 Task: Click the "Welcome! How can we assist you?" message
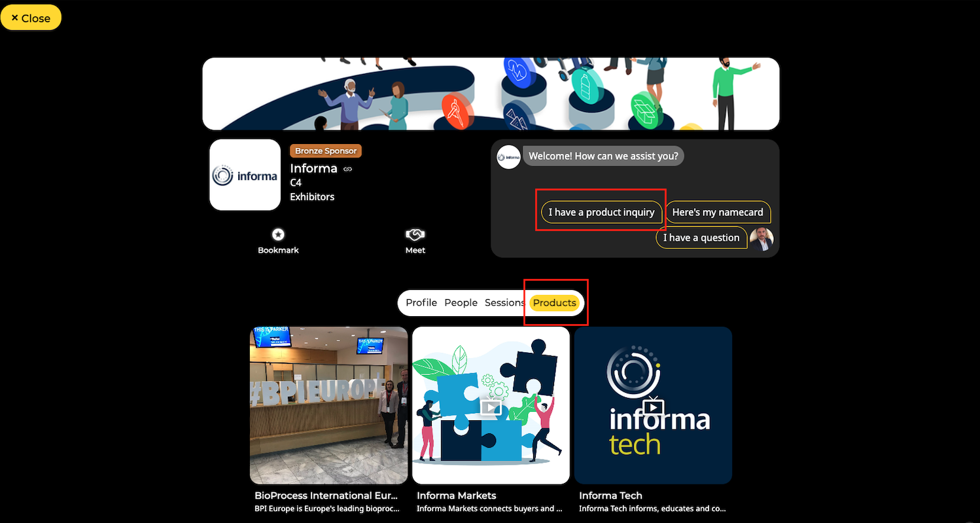click(603, 156)
